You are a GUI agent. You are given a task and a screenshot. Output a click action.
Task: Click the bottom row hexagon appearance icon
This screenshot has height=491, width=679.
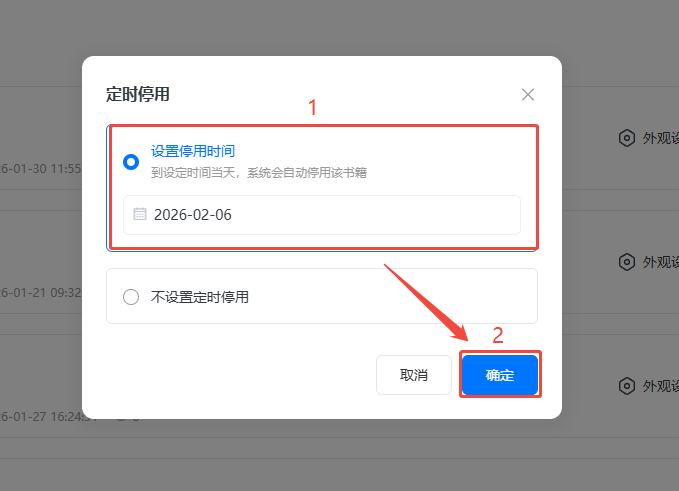point(626,386)
